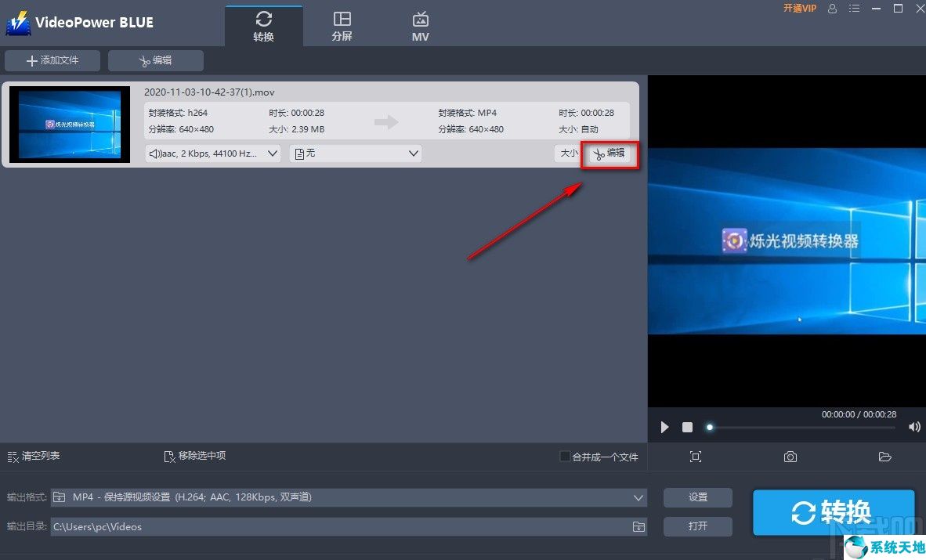926x560 pixels.
Task: Click the user account icon in title bar
Action: [832, 9]
